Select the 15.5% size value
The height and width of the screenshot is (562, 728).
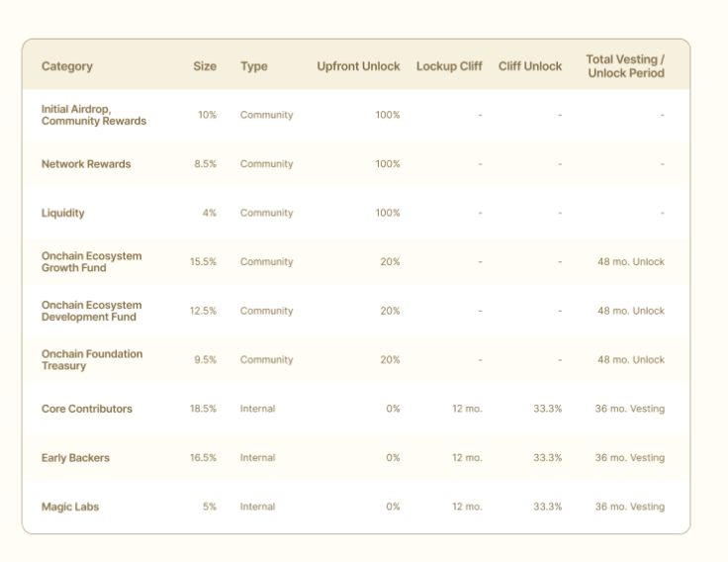pos(203,262)
